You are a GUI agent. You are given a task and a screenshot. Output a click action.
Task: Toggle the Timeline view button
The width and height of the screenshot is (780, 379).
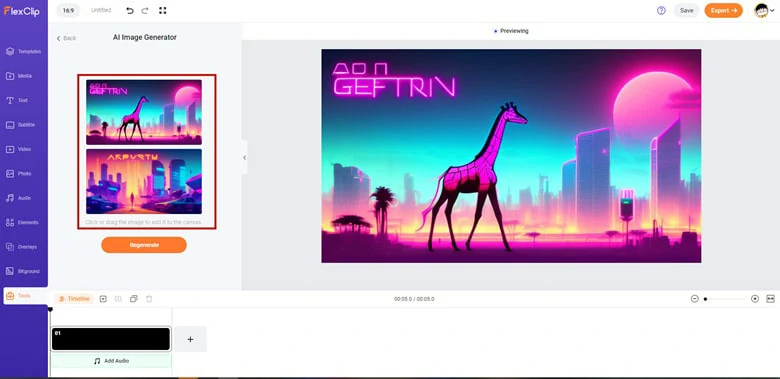[x=74, y=299]
